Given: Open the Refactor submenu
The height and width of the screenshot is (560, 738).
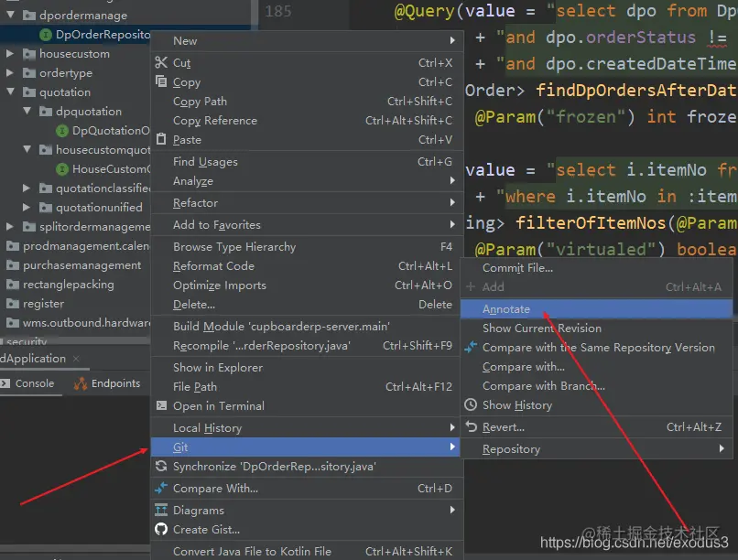Looking at the screenshot, I should (x=306, y=202).
